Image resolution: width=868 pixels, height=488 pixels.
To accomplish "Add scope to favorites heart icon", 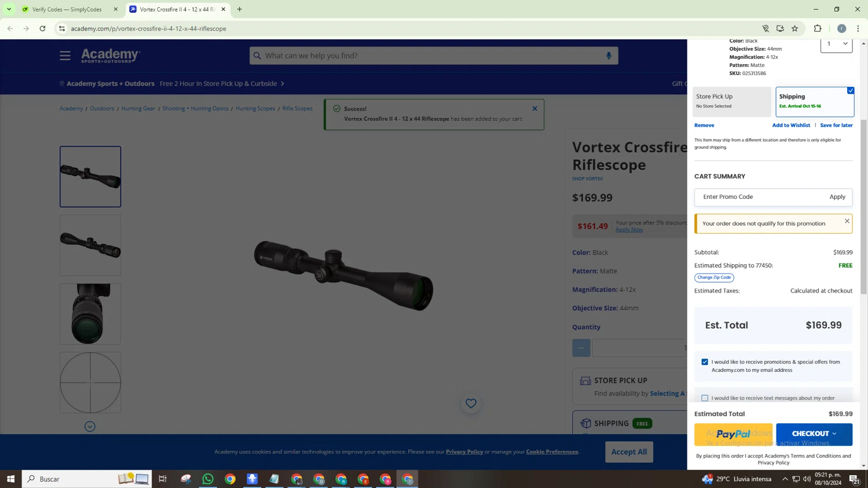I will pos(471,404).
